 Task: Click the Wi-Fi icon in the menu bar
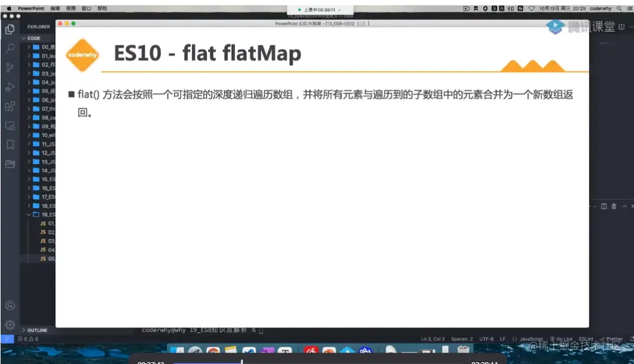(x=532, y=9)
